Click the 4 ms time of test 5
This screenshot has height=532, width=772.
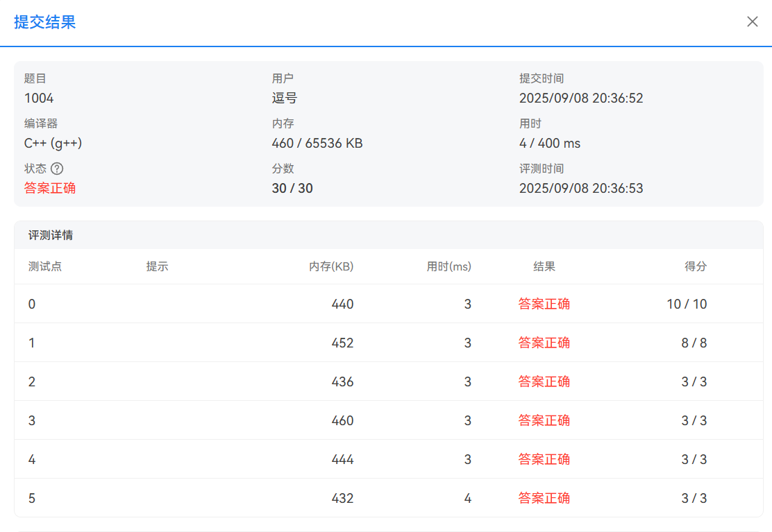click(468, 498)
